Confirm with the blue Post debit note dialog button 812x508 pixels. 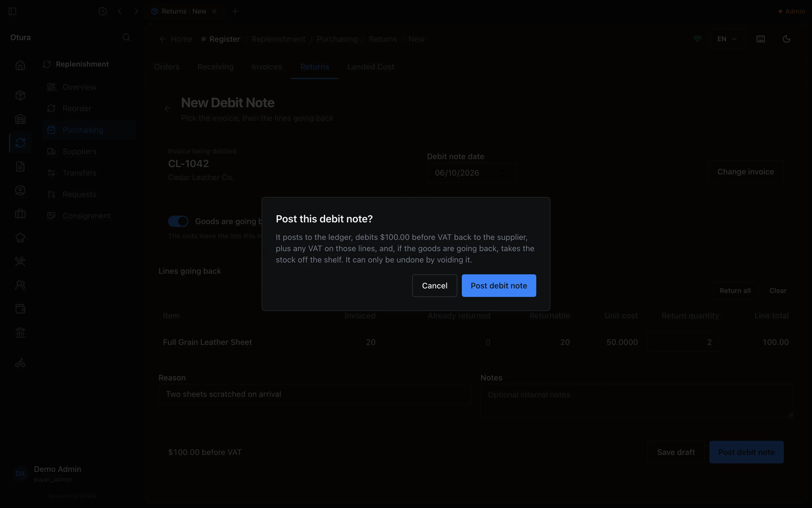tap(498, 286)
